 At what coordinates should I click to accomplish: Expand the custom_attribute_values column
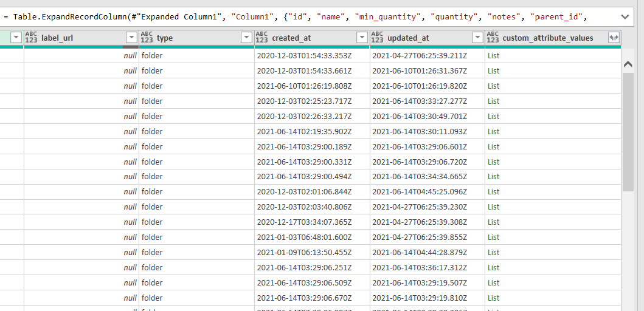(x=614, y=38)
